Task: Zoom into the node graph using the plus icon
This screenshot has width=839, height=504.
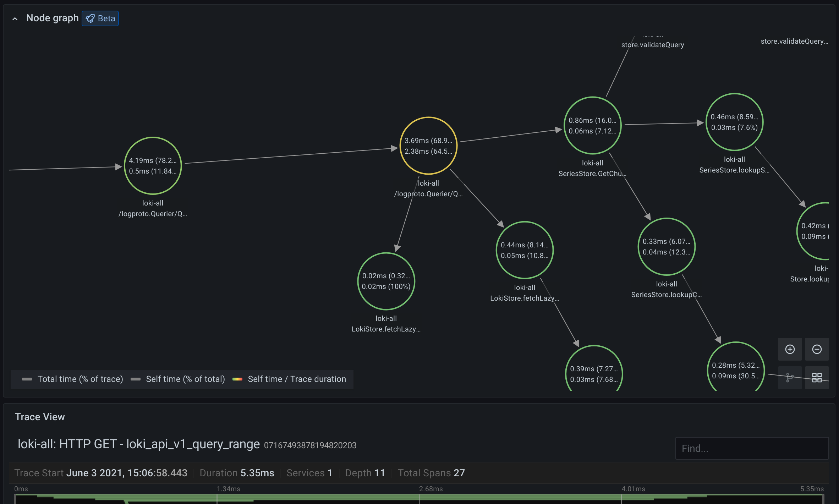Action: pyautogui.click(x=790, y=349)
